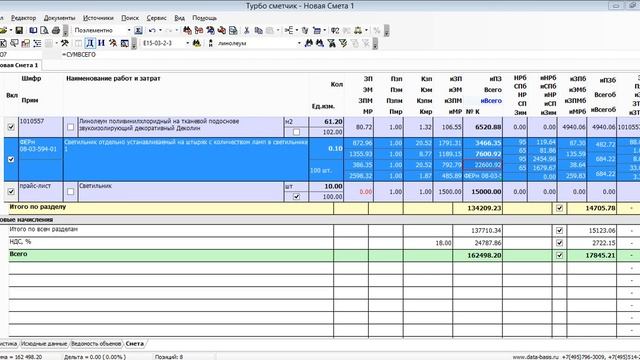The width and height of the screenshot is (640, 360).
Task: Click the hierarchy tree icon in the top toolbar
Action: [x=289, y=30]
